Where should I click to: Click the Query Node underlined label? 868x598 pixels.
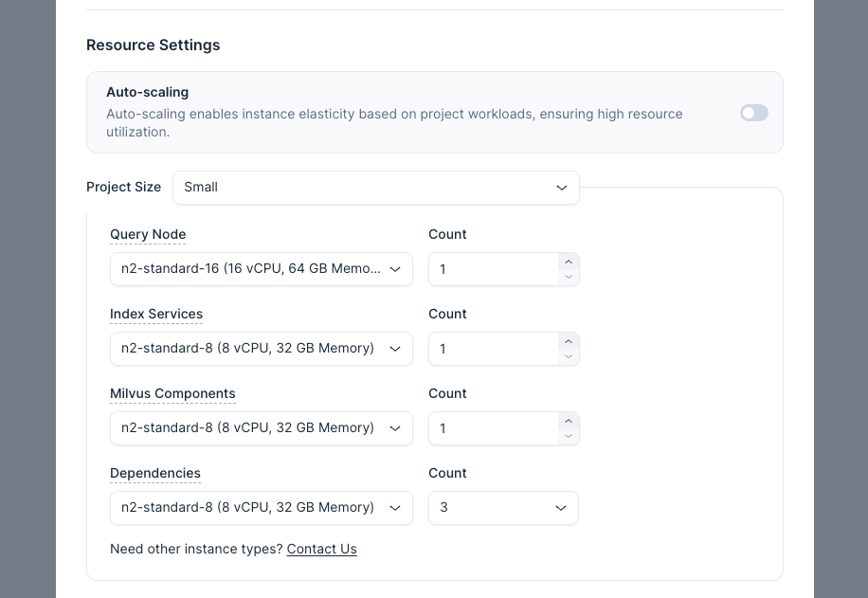(x=148, y=234)
